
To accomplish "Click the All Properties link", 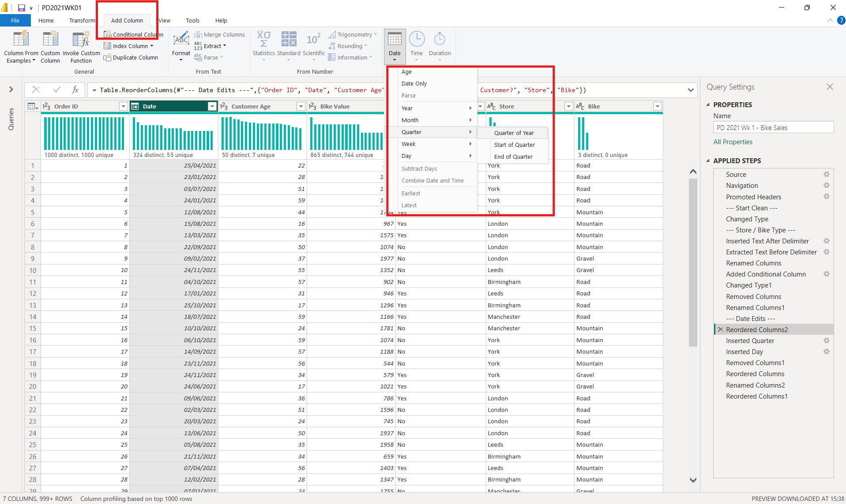I will point(733,142).
